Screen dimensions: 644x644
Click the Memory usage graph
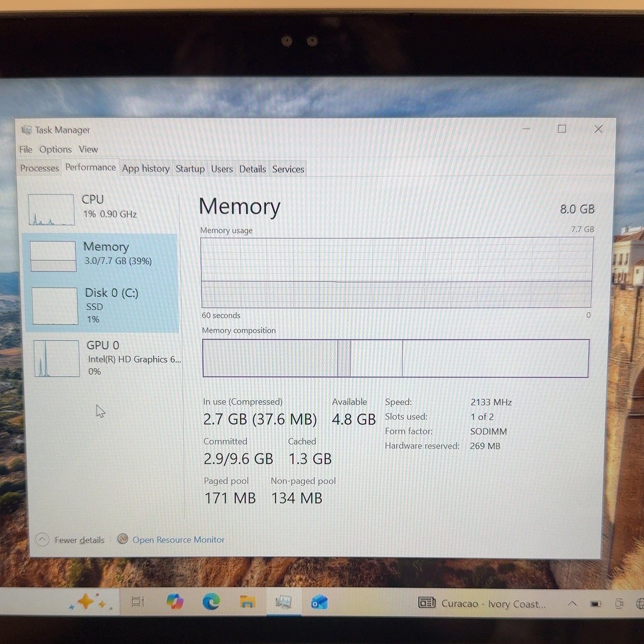396,273
